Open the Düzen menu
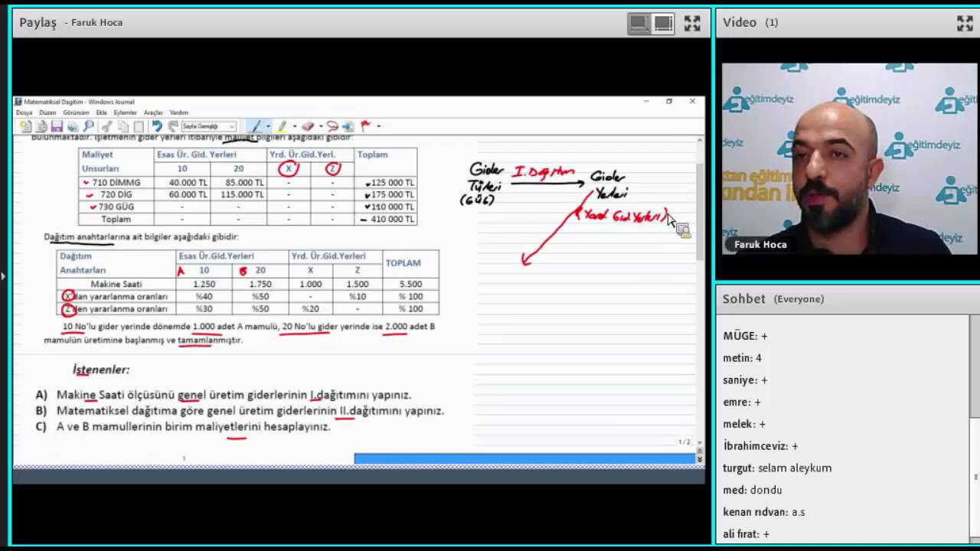The image size is (980, 551). 47,112
